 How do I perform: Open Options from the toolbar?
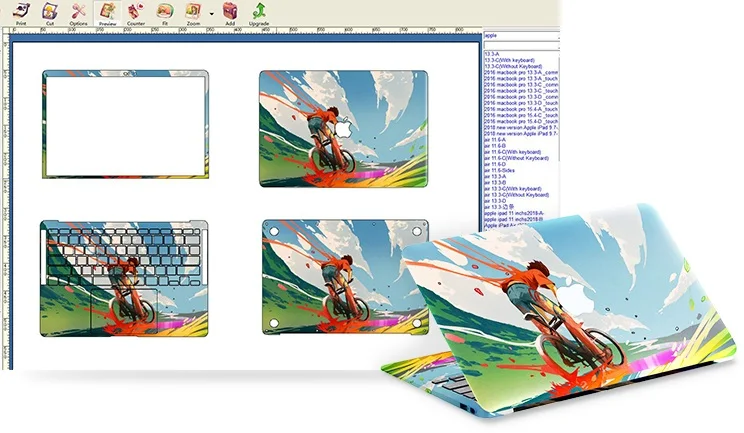click(78, 13)
